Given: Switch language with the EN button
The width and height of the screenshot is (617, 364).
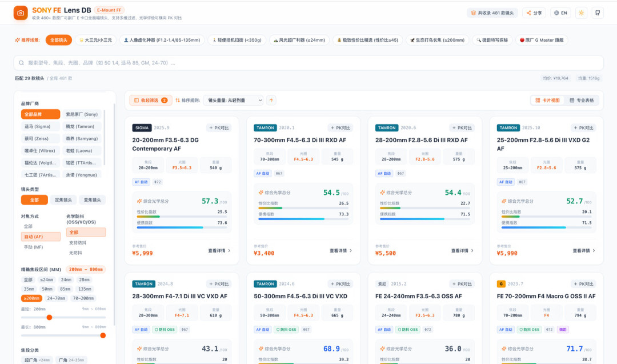Looking at the screenshot, I should click(560, 13).
